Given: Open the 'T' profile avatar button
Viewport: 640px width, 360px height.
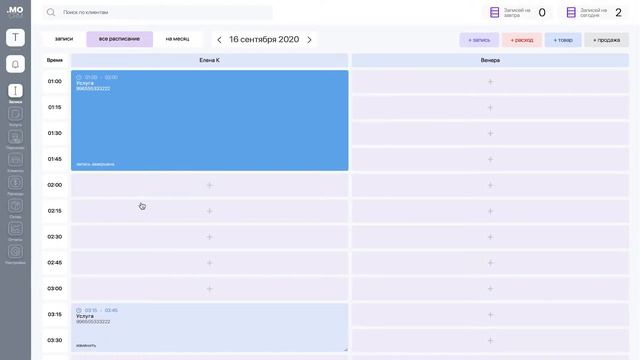Looking at the screenshot, I should (x=15, y=38).
